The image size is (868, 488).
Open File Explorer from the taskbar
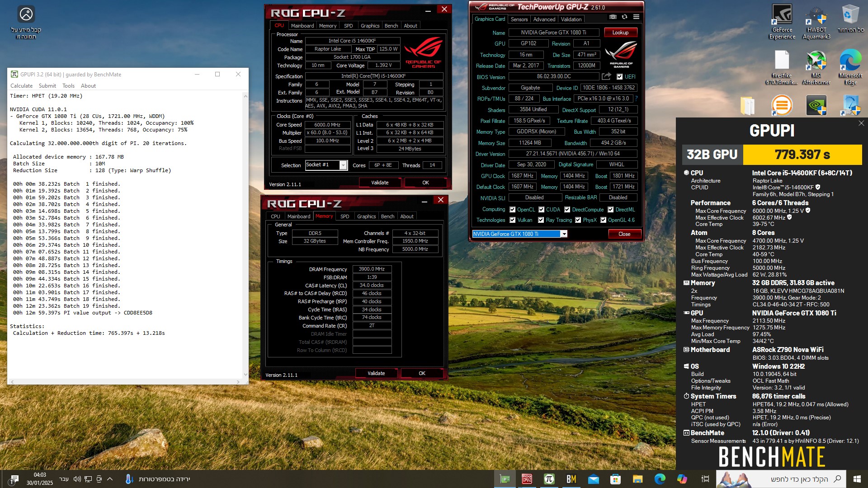(x=637, y=479)
